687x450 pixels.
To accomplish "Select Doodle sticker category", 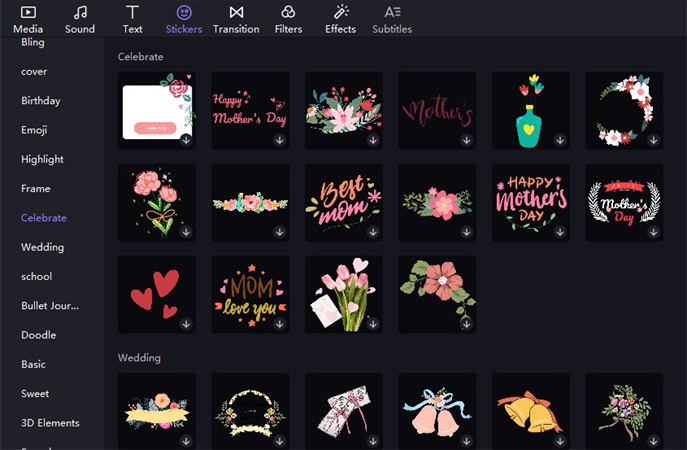I will point(39,335).
